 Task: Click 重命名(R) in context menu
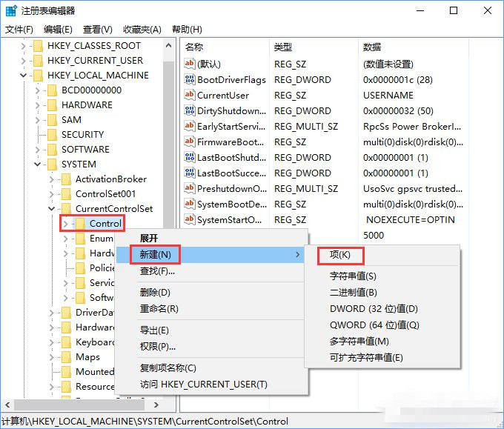159,308
